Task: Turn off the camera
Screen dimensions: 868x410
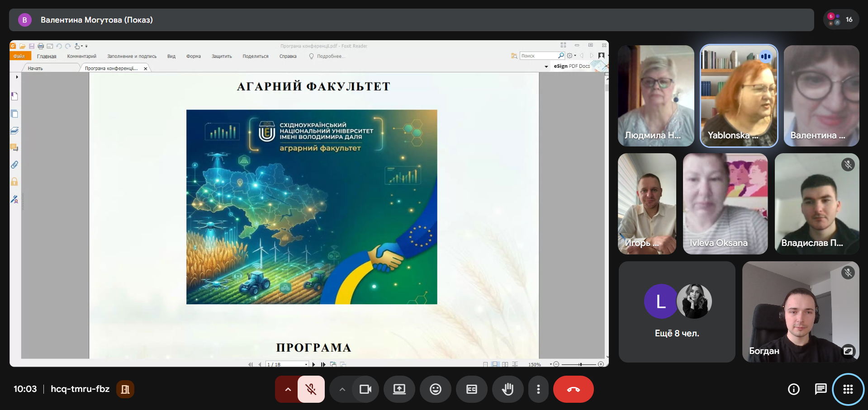Action: pos(365,389)
